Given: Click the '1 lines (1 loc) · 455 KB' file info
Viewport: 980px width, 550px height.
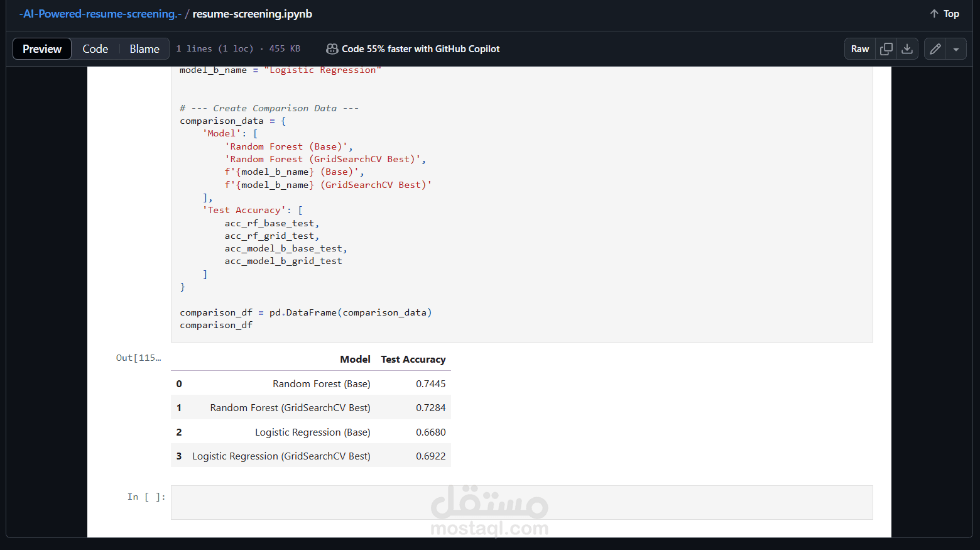Looking at the screenshot, I should click(238, 49).
